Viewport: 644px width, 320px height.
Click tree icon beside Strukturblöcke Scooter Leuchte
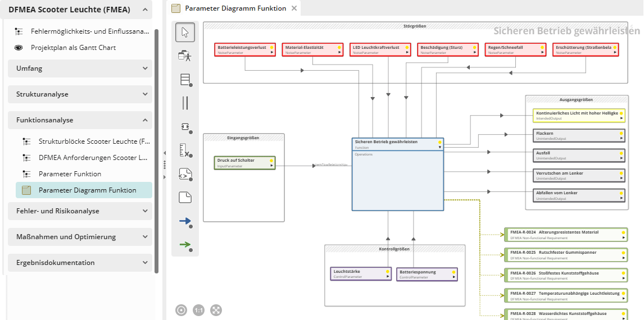point(27,141)
